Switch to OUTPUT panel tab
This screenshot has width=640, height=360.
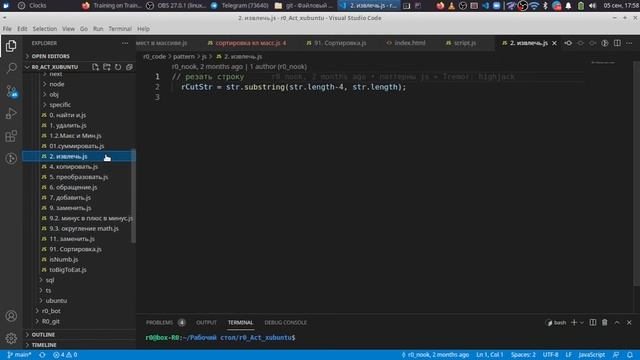pos(206,322)
